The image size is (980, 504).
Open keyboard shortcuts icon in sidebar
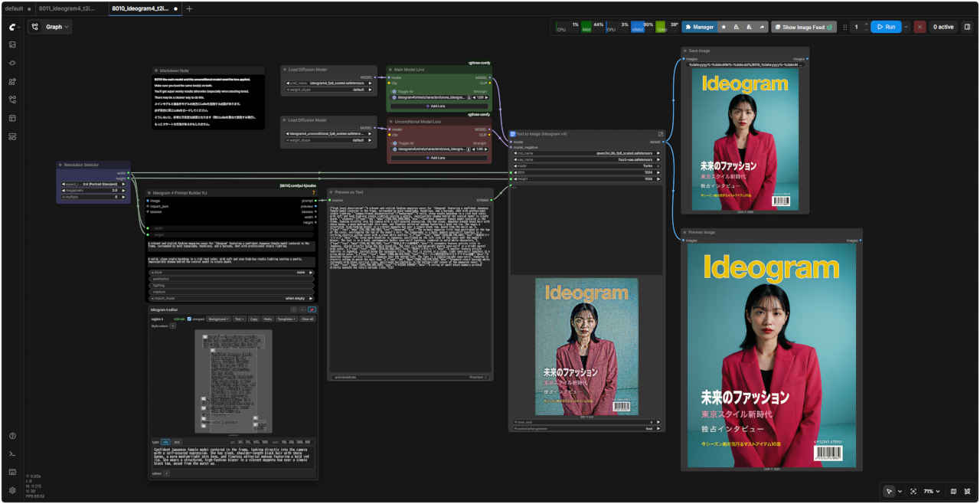(12, 472)
